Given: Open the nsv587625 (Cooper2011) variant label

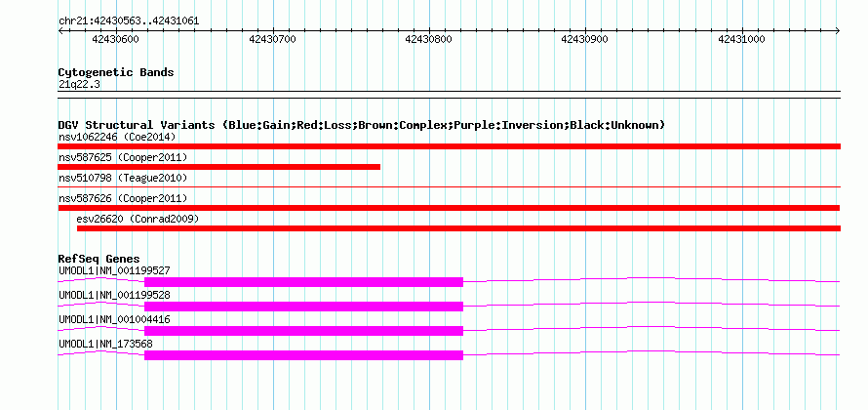Looking at the screenshot, I should click(123, 158).
